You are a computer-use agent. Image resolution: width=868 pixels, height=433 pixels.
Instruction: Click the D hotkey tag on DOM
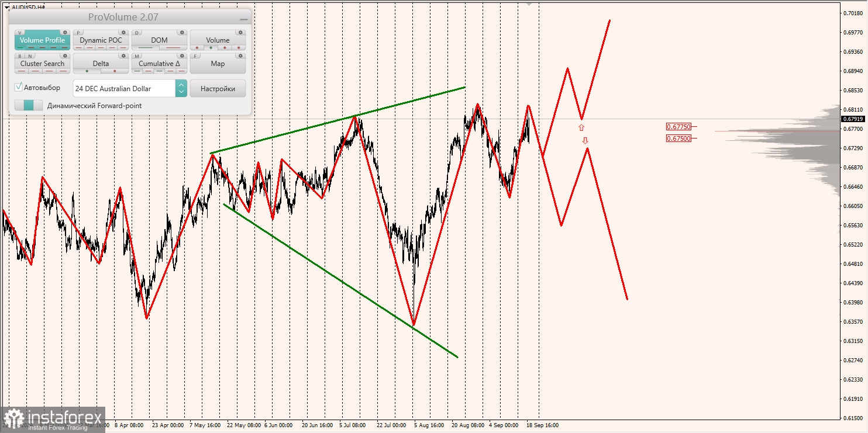[x=137, y=33]
